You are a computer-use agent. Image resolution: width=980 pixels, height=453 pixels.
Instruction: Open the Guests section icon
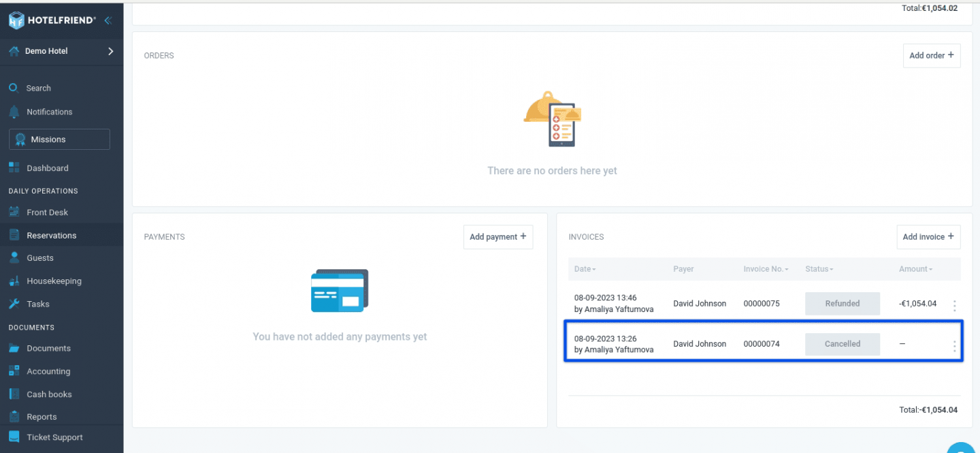coord(15,257)
